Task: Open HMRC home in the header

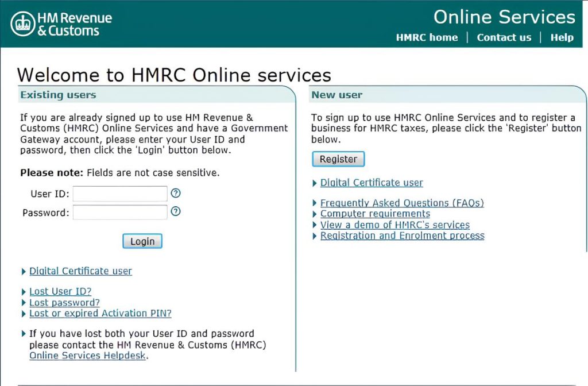Action: tap(427, 37)
